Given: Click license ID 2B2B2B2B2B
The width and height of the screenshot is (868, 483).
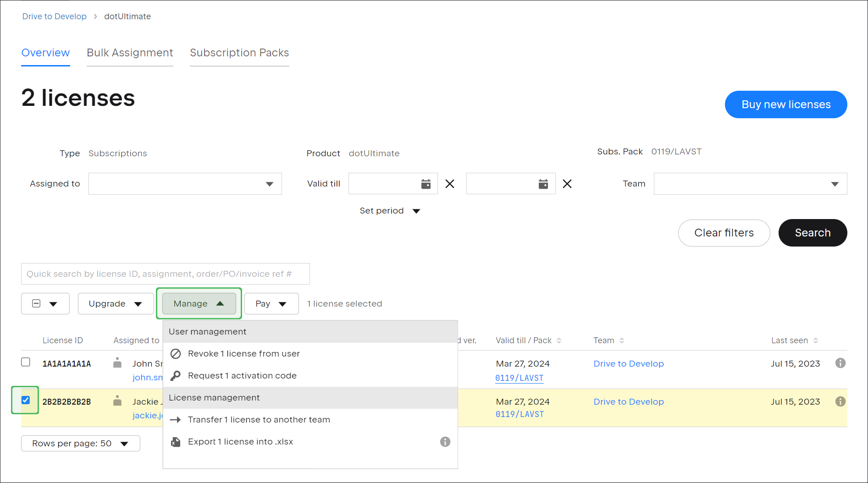Looking at the screenshot, I should [66, 401].
